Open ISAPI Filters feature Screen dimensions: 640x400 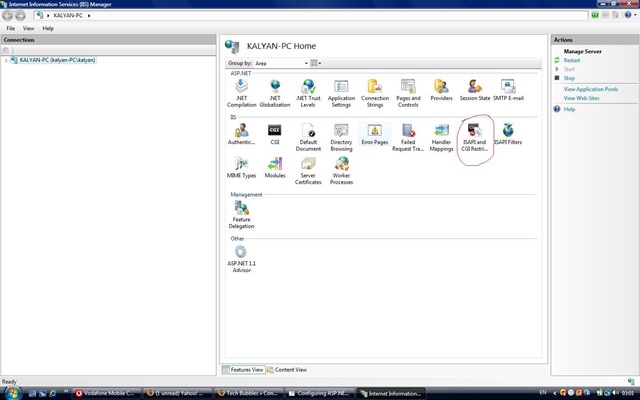point(508,134)
